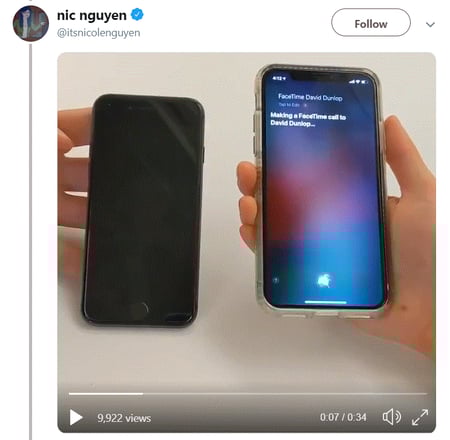Click the 0:07 / 0:34 time display
The width and height of the screenshot is (450, 440).
point(343,417)
